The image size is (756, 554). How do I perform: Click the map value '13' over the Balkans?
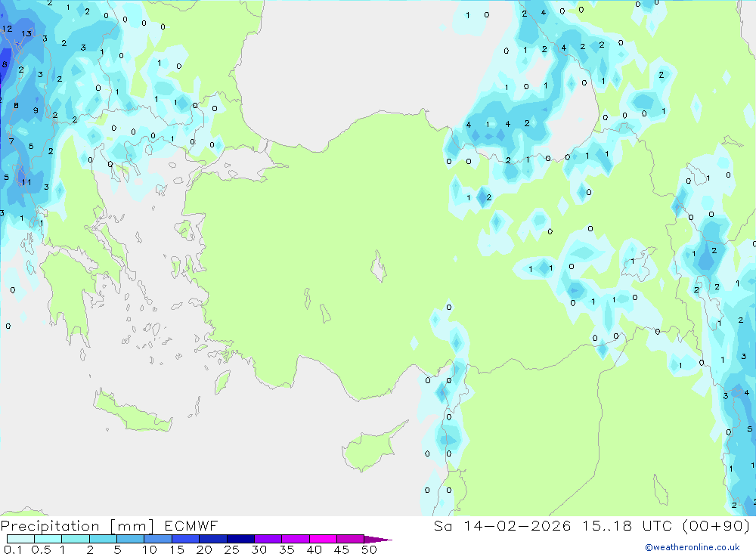[26, 33]
